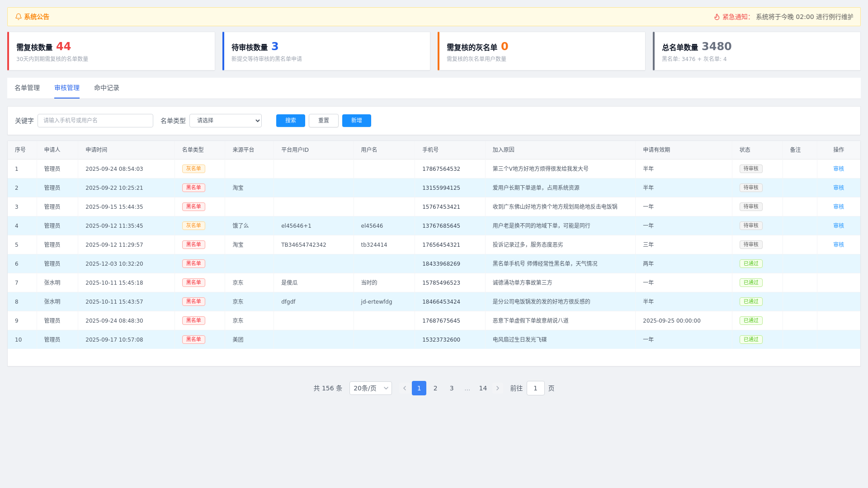Click 审核 for phone 15767453421
This screenshot has width=868, height=488.
point(839,206)
